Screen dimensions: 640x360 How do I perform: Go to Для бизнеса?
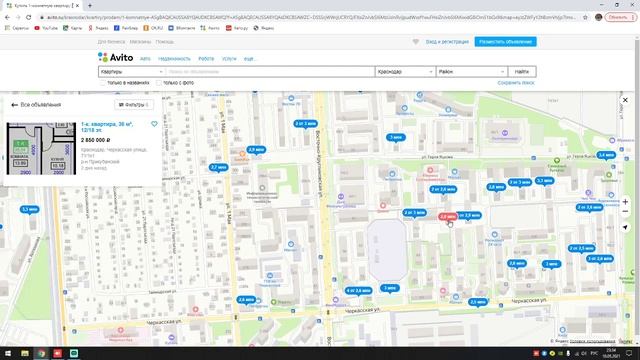coord(111,42)
